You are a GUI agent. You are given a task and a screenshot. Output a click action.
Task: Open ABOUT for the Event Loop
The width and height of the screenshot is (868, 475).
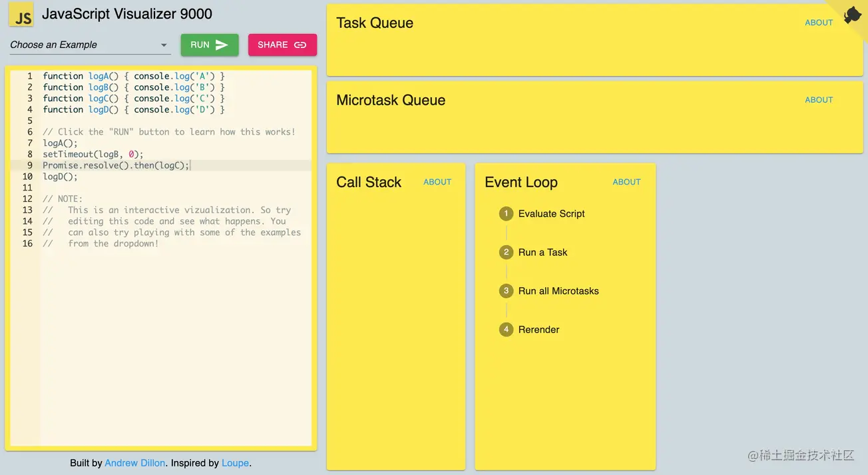[x=626, y=182]
